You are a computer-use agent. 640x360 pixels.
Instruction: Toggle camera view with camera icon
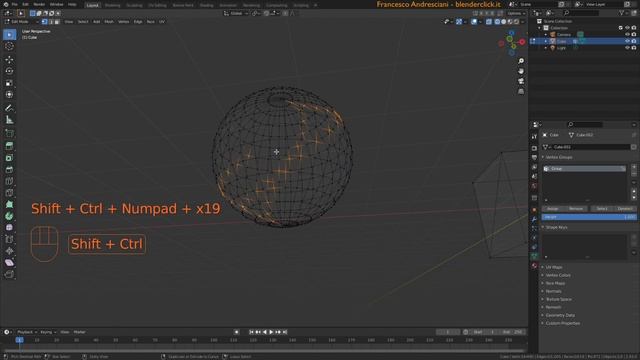click(521, 81)
